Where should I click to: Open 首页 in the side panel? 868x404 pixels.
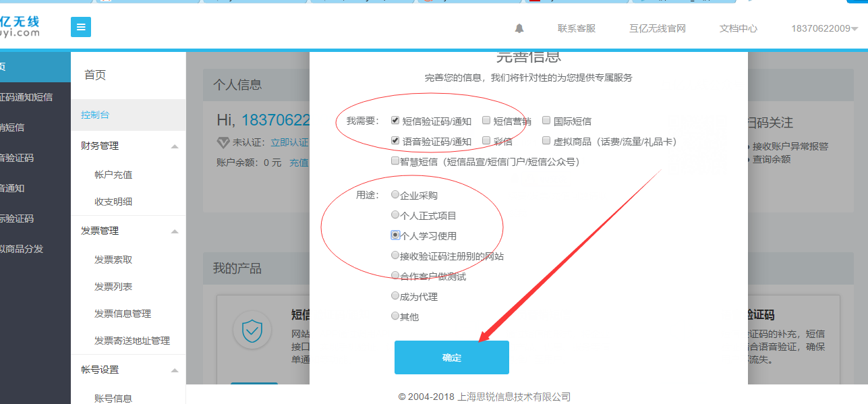pos(95,75)
